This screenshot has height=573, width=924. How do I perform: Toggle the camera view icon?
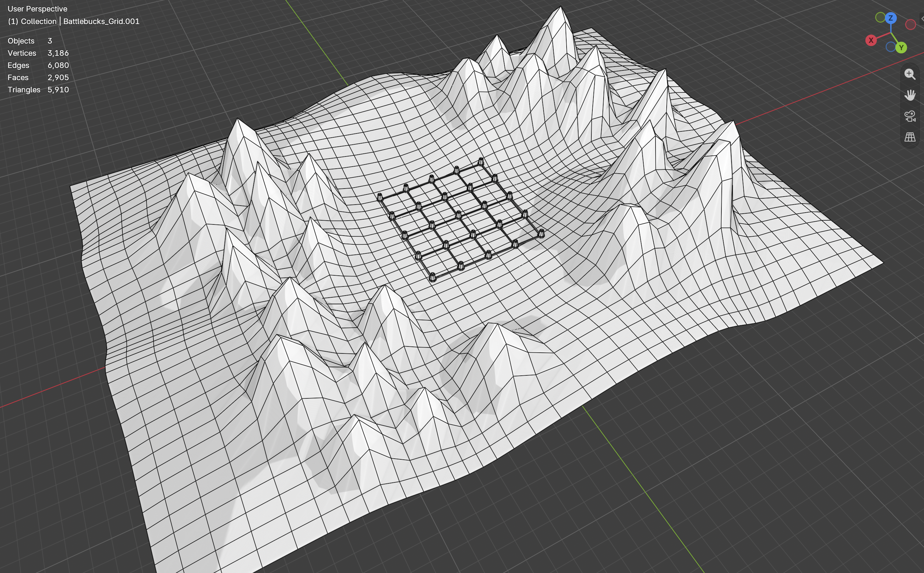910,116
